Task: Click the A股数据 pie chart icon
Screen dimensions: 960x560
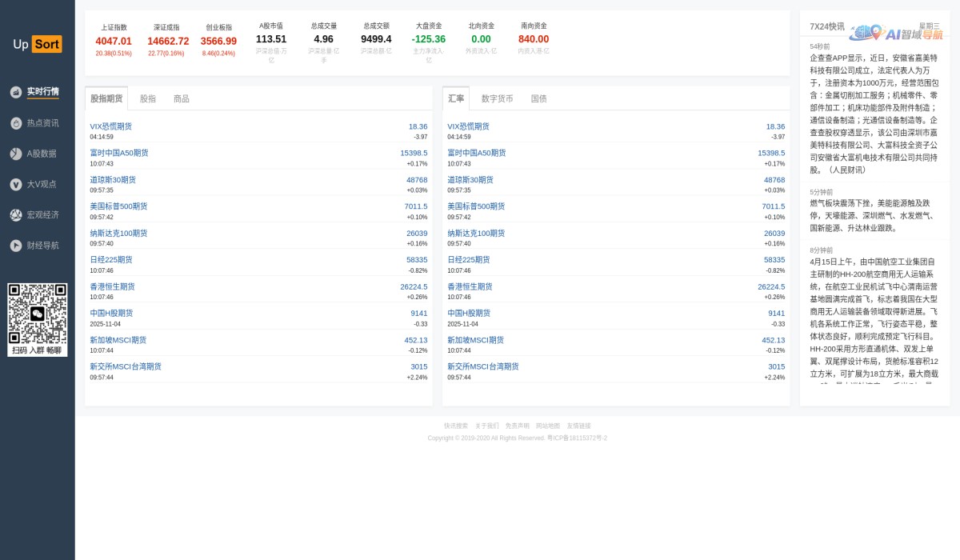Action: tap(15, 154)
